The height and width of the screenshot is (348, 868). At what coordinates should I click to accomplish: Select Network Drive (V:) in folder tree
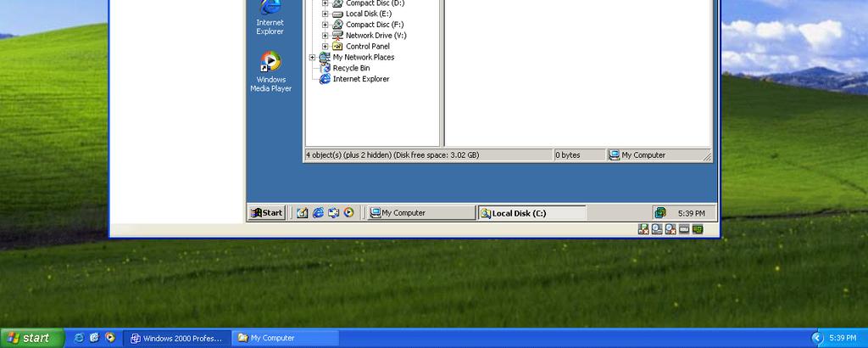point(376,36)
